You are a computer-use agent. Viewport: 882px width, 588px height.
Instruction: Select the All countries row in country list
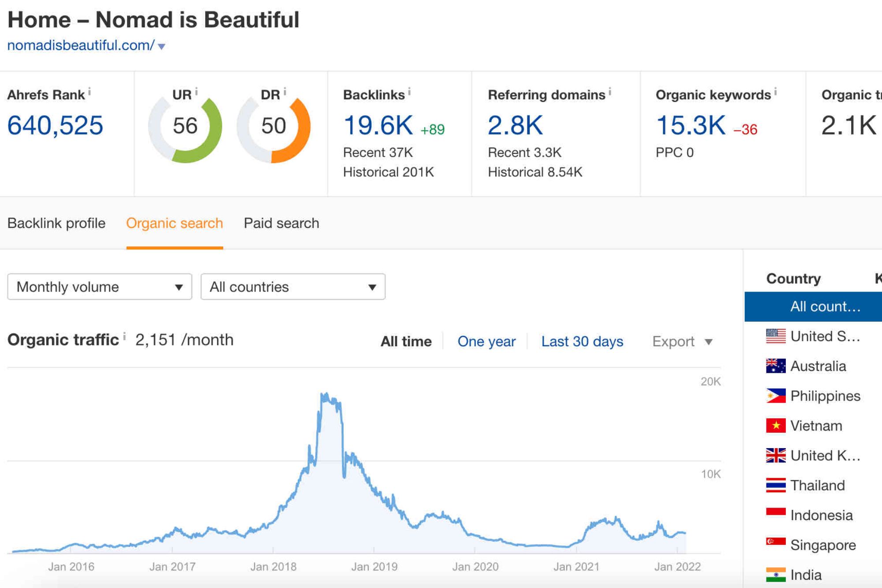click(813, 307)
